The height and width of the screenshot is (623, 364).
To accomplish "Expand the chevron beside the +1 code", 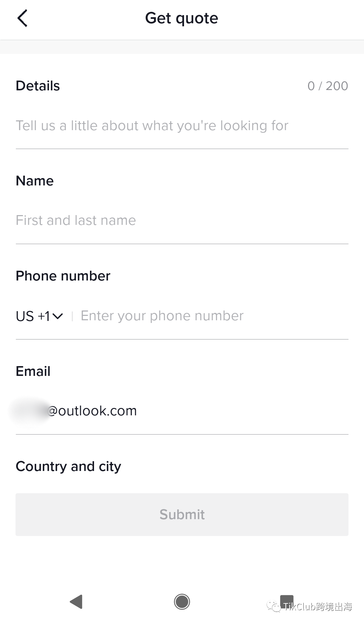I will click(58, 316).
